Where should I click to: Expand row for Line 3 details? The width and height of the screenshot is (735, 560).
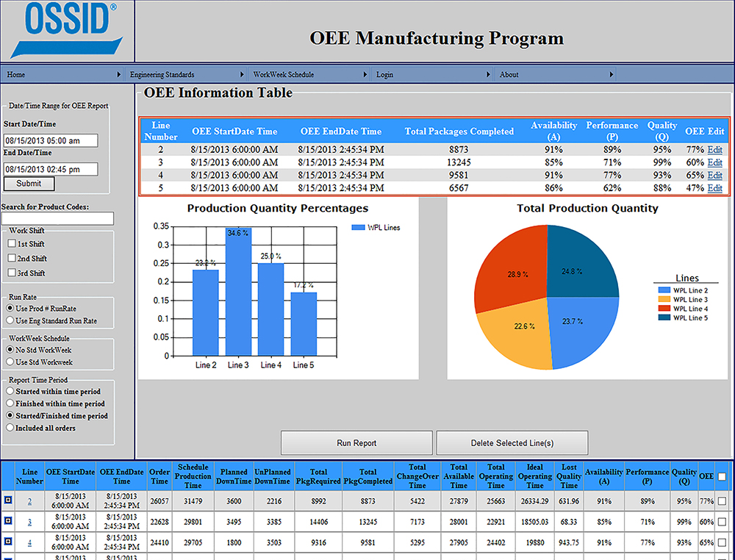[x=8, y=521]
